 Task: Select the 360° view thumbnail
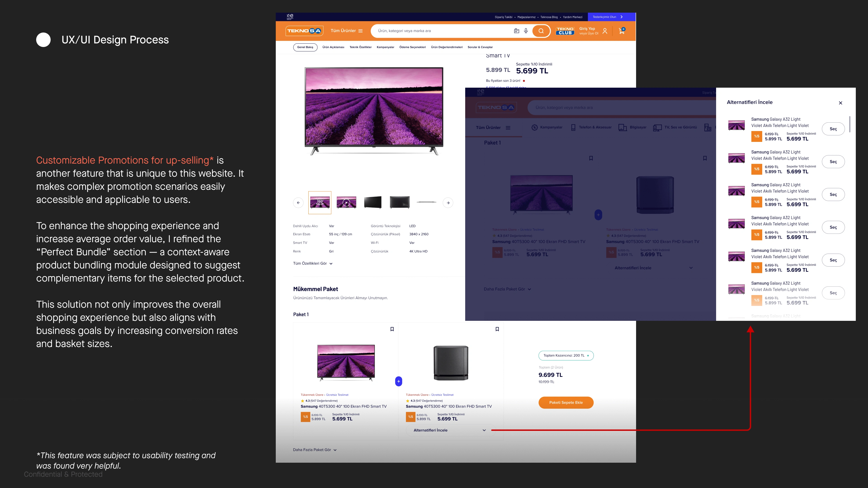point(319,203)
